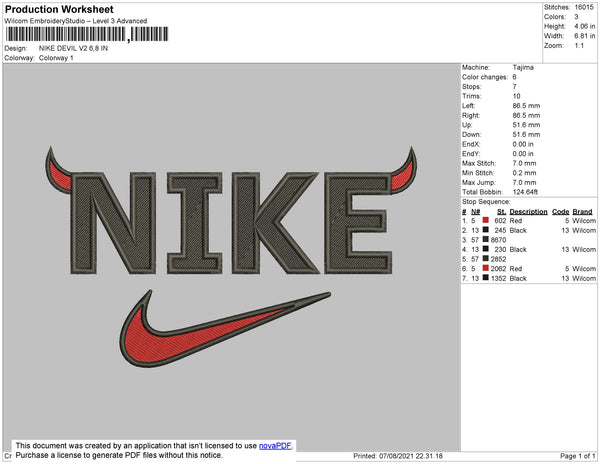Click stitch count '245' in row 2
This screenshot has height=464, width=600.
tap(500, 230)
